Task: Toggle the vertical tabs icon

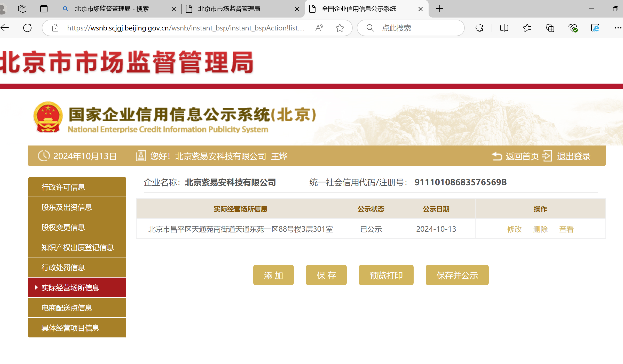Action: (x=44, y=9)
